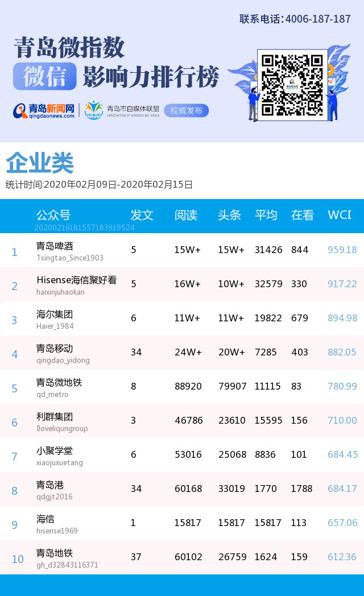
Task: Click WCI score 959.18
Action: pyautogui.click(x=342, y=250)
